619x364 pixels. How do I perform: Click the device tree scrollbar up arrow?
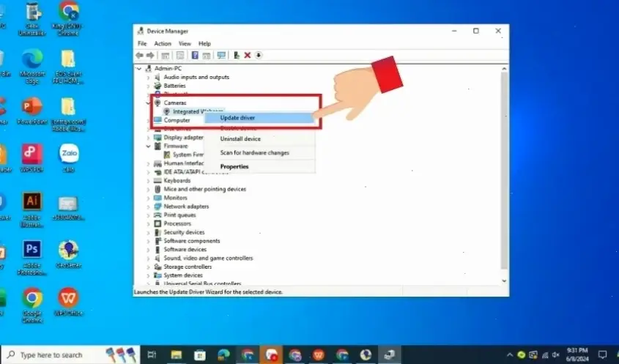(504, 69)
